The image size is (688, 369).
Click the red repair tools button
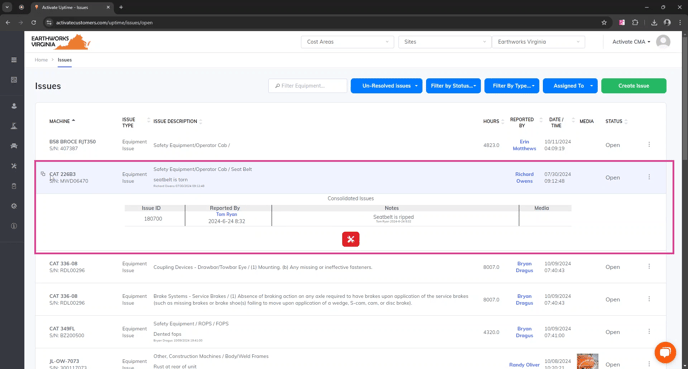[351, 239]
